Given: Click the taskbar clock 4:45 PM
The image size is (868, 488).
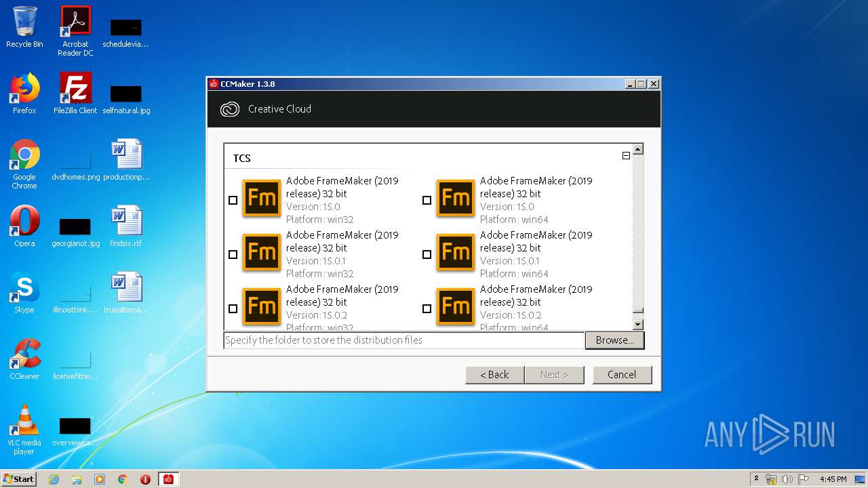Looking at the screenshot, I should pyautogui.click(x=833, y=479).
